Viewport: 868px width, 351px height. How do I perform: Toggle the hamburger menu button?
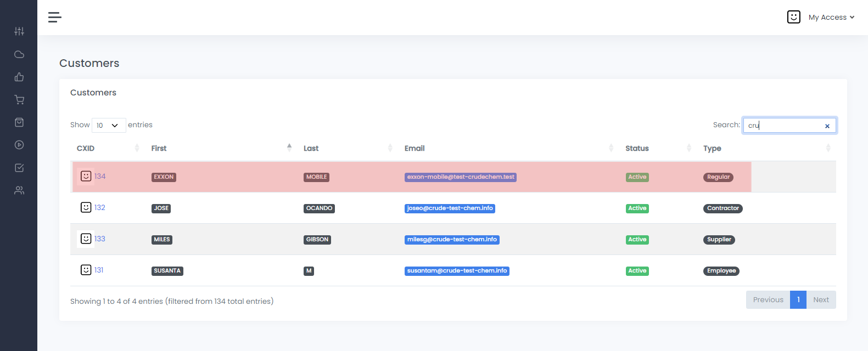click(x=54, y=18)
